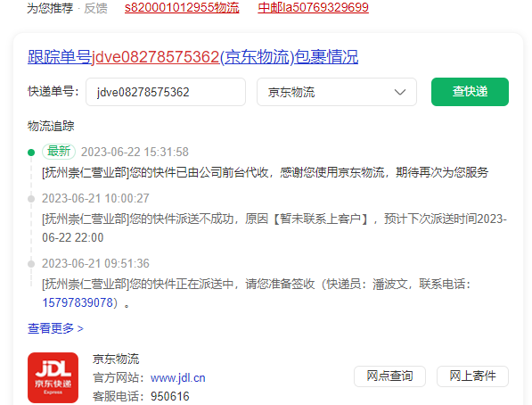Image resolution: width=532 pixels, height=405 pixels.
Task: Click the 京东物流 company name text
Action: coord(116,359)
